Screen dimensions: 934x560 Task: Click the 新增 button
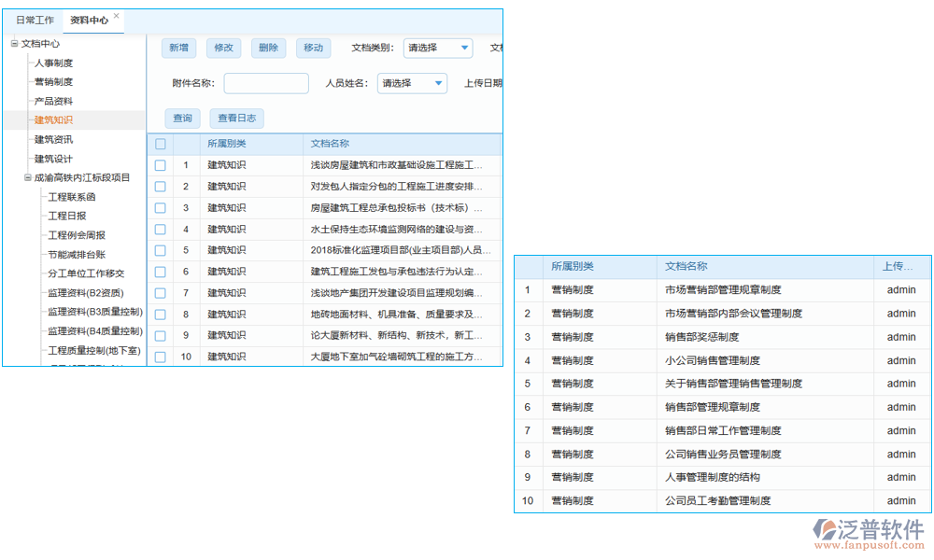pos(178,48)
